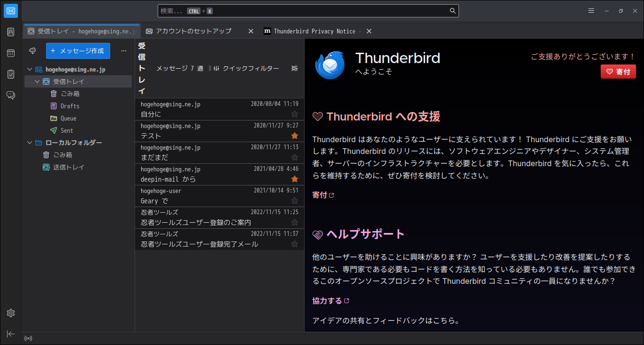
Task: Switch to the 受信トレイ tab
Action: [81, 31]
